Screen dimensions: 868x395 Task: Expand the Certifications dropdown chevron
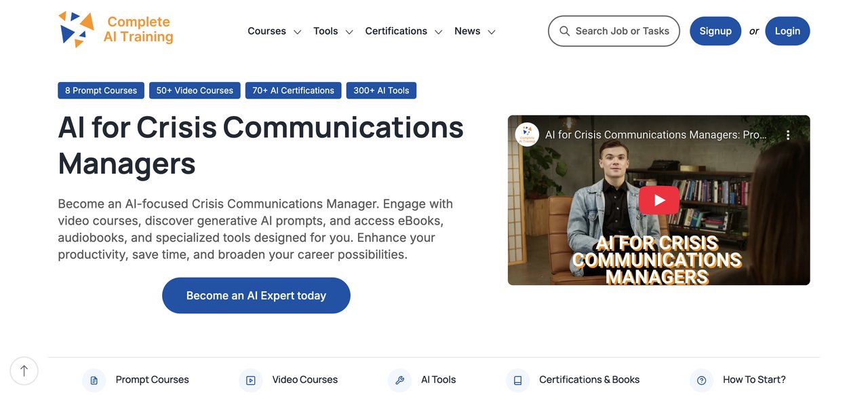[x=439, y=32]
